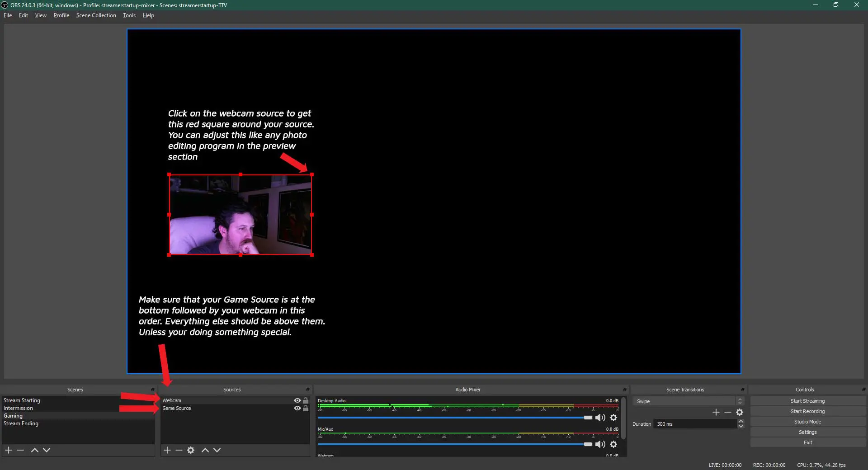Open Settings from the Controls panel

click(807, 432)
